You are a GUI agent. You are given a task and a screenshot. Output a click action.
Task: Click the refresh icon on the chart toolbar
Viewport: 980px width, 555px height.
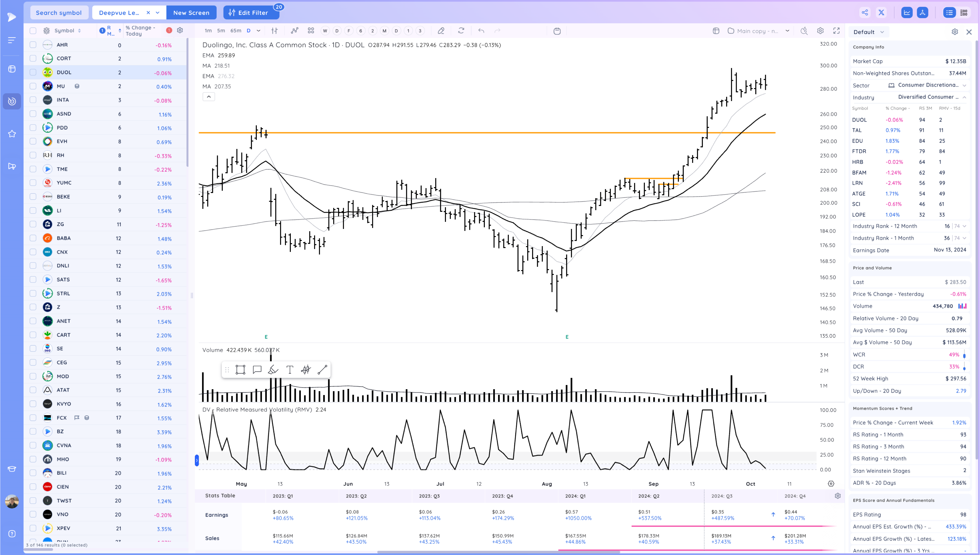pyautogui.click(x=461, y=31)
